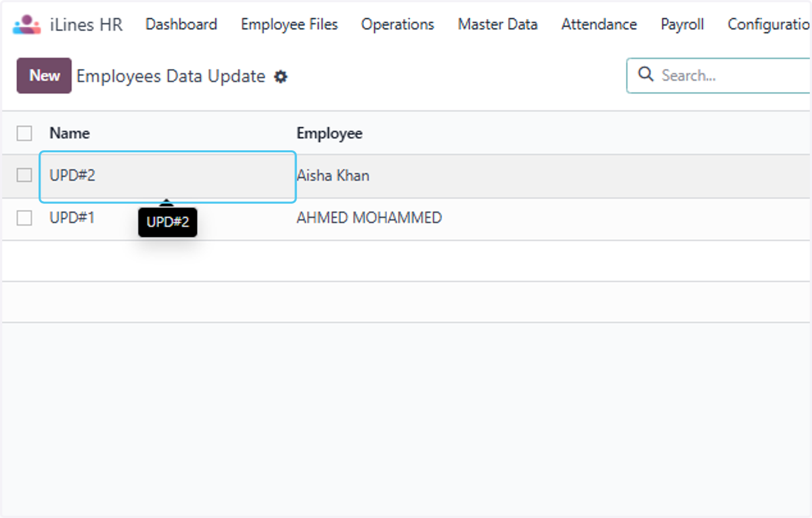
Task: Open the Dashboard menu
Action: tap(181, 24)
